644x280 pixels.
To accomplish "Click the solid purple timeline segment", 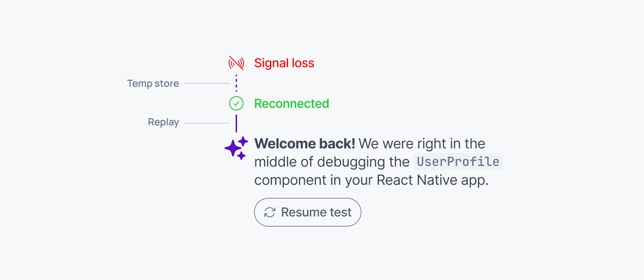I will 236,123.
